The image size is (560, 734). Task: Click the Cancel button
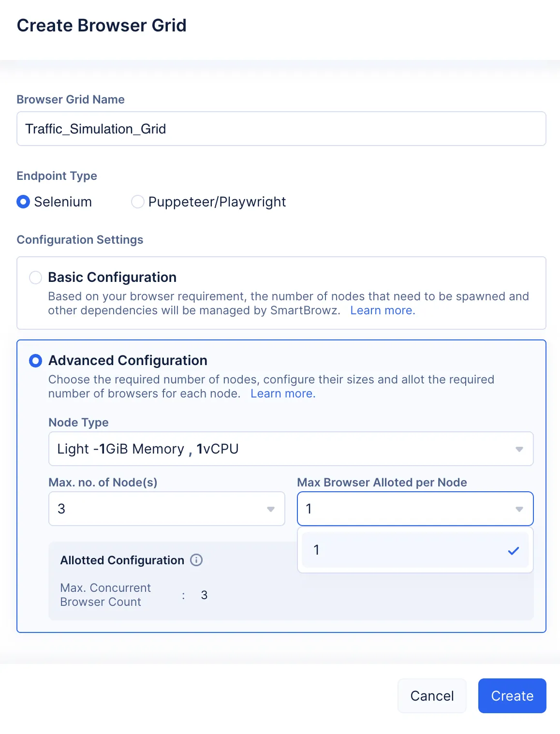(432, 696)
